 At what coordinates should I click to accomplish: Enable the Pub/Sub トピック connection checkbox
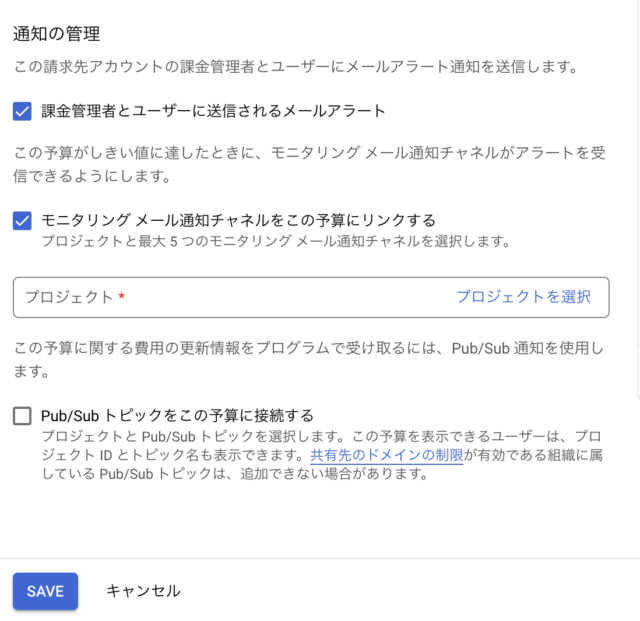(22, 416)
